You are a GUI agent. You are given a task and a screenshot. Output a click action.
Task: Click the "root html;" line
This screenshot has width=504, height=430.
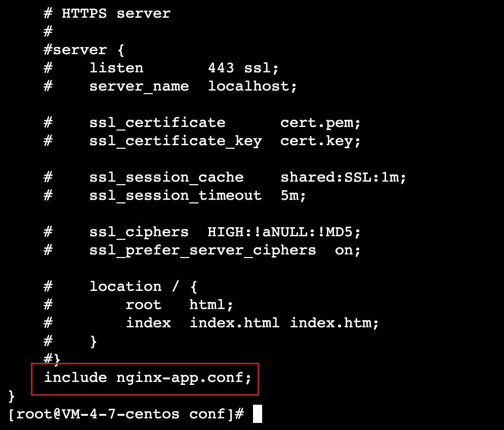point(179,305)
